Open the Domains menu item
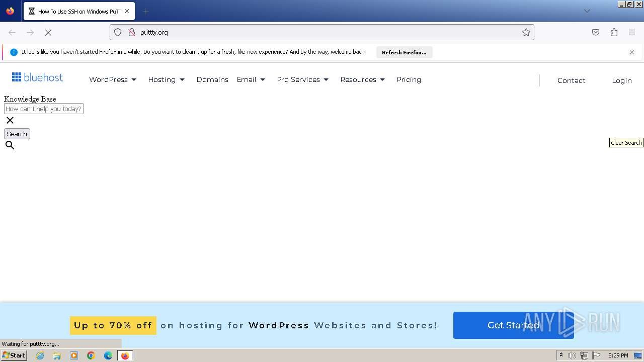This screenshot has width=644, height=362. (x=212, y=79)
